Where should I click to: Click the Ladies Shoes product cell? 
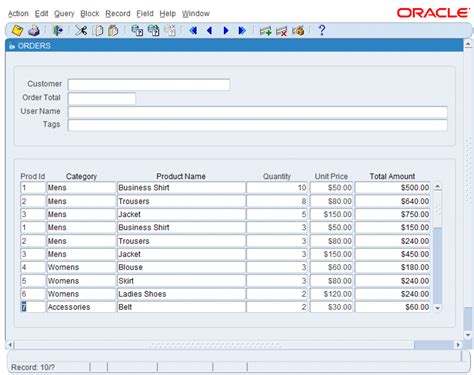tap(181, 294)
